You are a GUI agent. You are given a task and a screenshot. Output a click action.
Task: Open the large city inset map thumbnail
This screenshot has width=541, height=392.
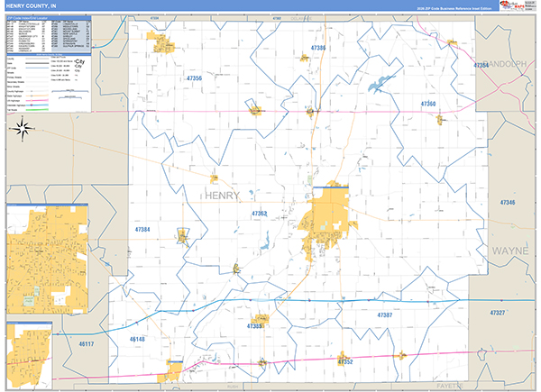[47, 259]
